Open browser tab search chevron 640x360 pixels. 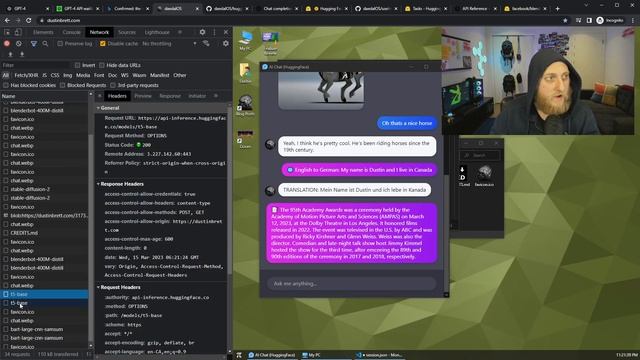(x=587, y=6)
